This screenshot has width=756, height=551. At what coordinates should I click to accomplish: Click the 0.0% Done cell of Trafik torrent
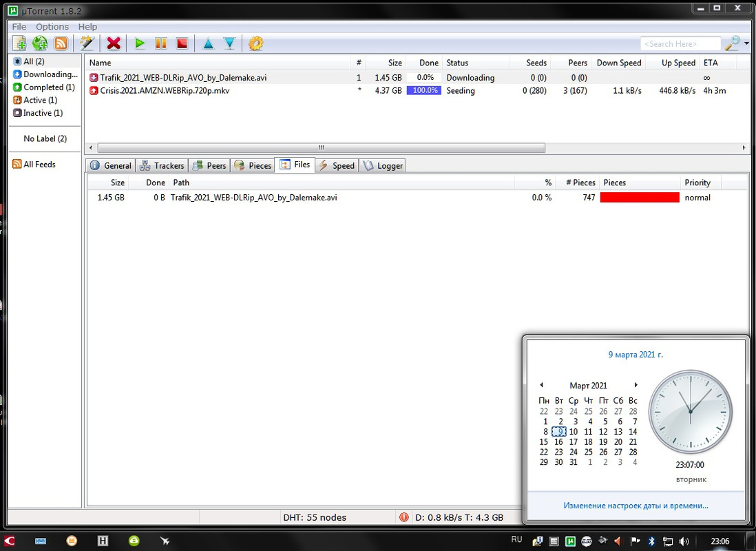pyautogui.click(x=424, y=78)
